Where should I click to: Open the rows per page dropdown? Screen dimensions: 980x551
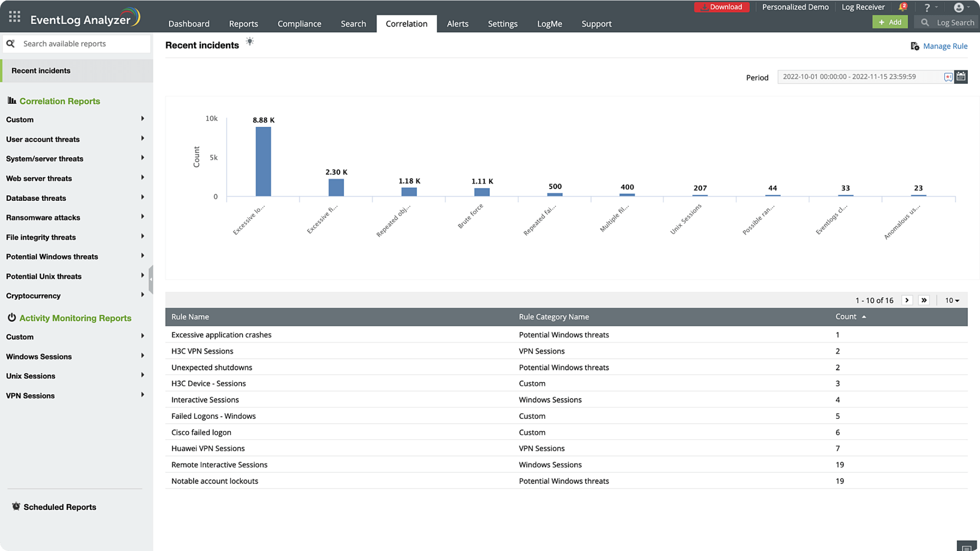pos(952,300)
